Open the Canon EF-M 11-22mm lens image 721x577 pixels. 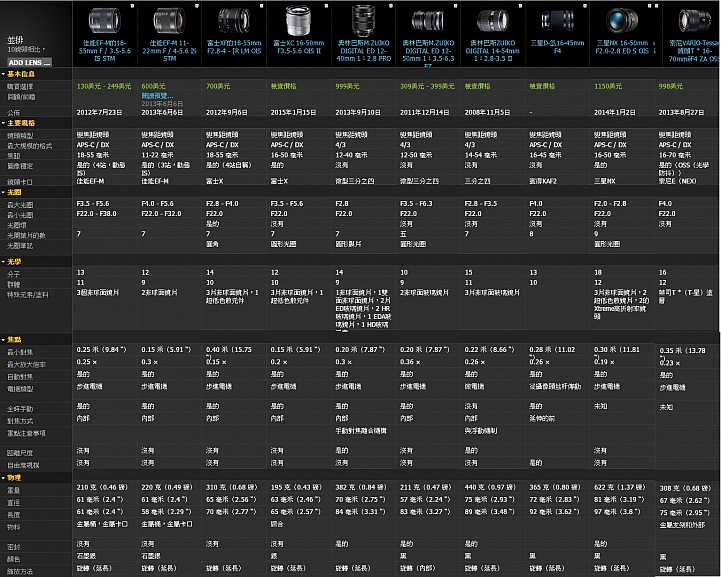[169, 21]
